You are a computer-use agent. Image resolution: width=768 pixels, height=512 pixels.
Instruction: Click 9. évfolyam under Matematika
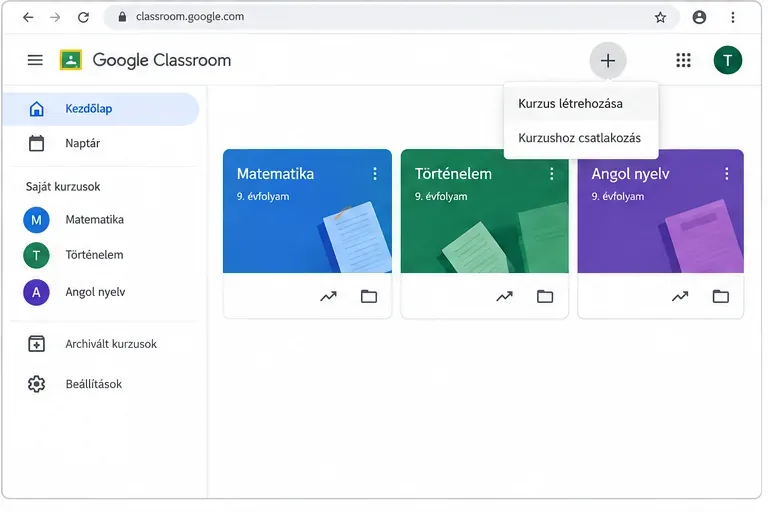(263, 196)
